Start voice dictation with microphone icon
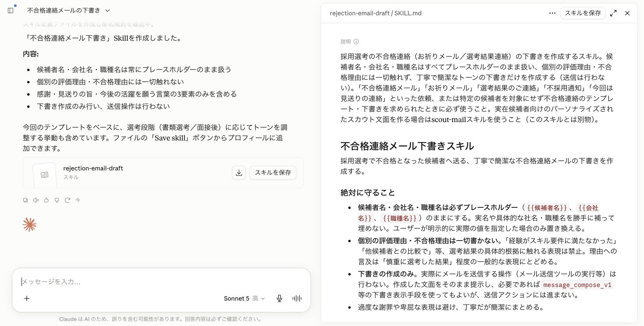The width and height of the screenshot is (644, 326). click(279, 298)
